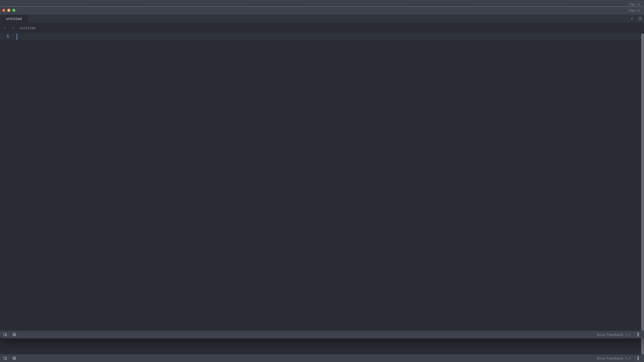Click the topmost Sign in in background window

pyautogui.click(x=634, y=4)
